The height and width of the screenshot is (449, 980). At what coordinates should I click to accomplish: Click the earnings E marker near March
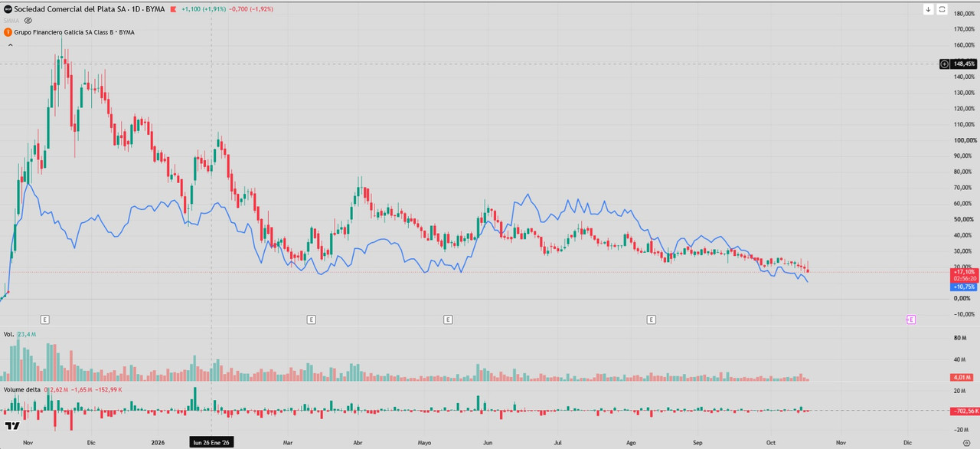click(311, 320)
